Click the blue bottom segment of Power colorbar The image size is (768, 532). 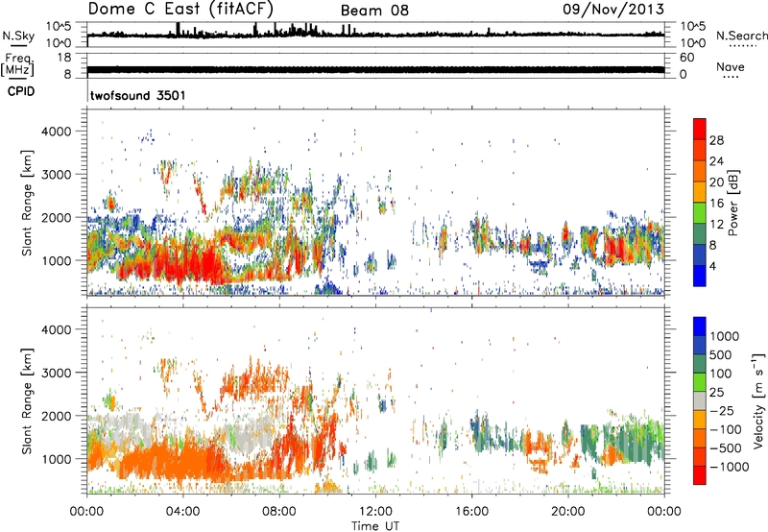click(x=700, y=276)
